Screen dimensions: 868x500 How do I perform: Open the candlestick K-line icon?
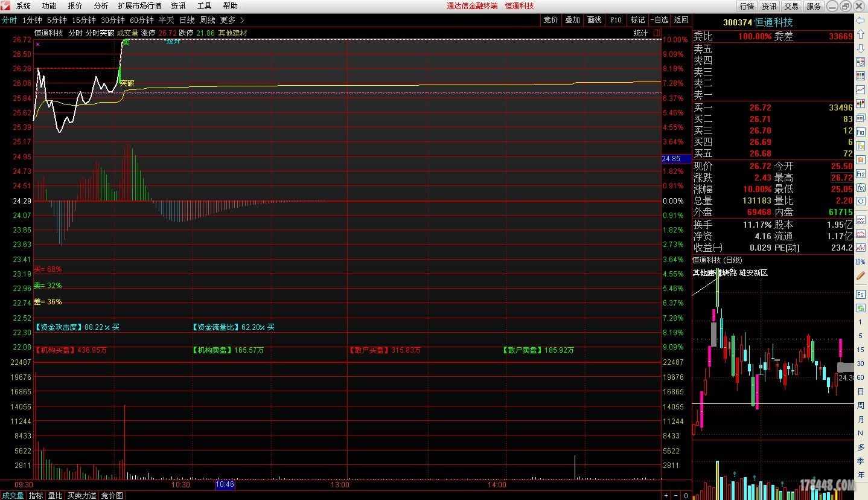(x=860, y=103)
